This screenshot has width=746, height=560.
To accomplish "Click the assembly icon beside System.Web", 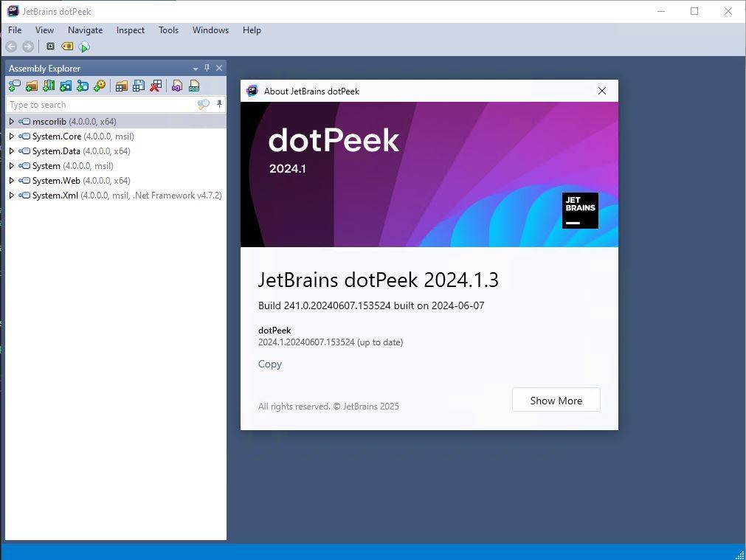I will click(24, 180).
